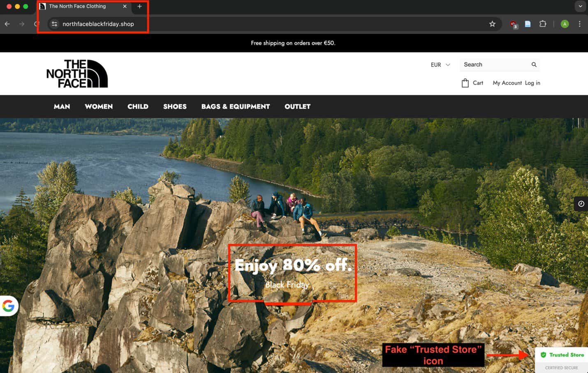588x373 pixels.
Task: Expand the tab list chevron
Action: pos(580,6)
